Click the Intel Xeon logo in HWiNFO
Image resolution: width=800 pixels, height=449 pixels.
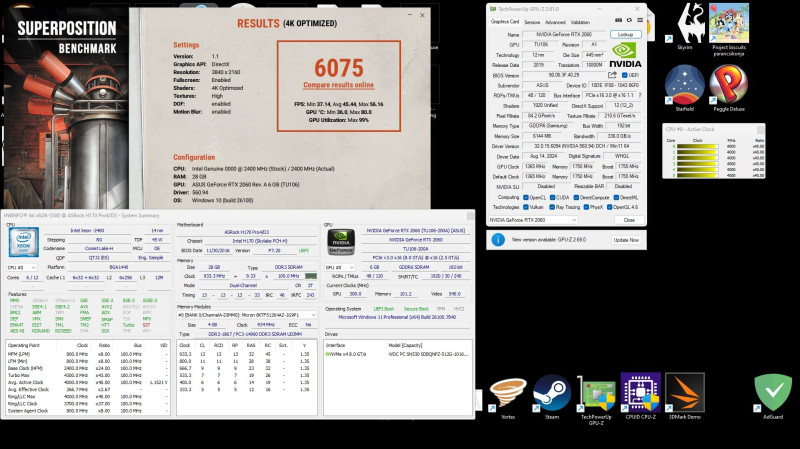(x=23, y=242)
